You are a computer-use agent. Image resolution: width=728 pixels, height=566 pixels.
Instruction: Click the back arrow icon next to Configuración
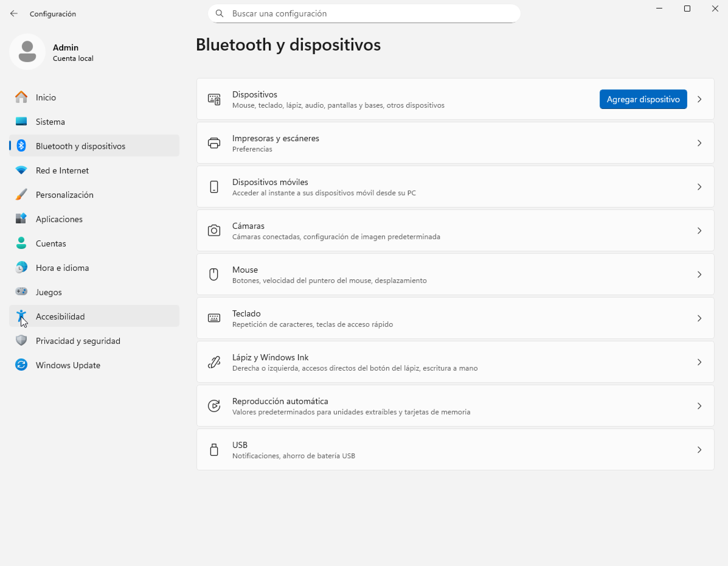[14, 14]
